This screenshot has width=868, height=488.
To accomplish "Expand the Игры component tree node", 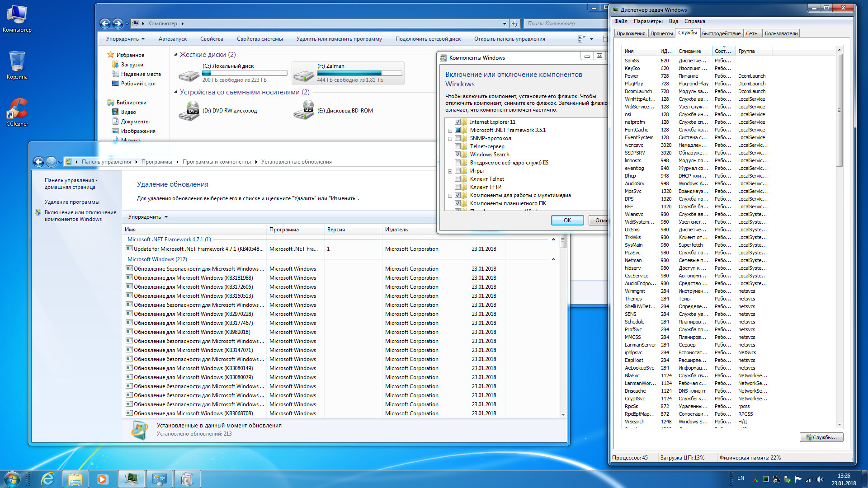I will click(450, 171).
